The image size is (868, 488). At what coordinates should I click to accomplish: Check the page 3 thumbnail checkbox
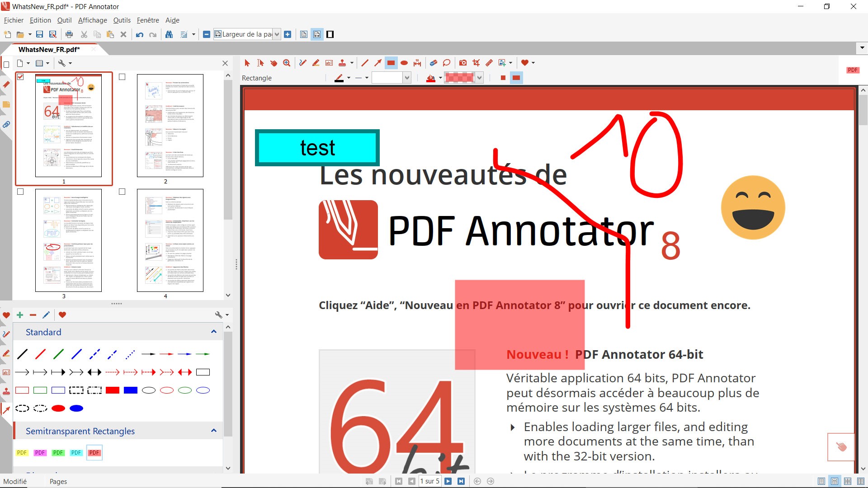(20, 192)
